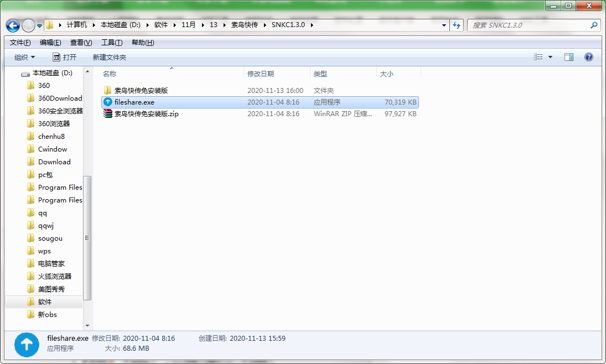Select the 索鸟快传免安装版.zip archive icon
Image resolution: width=606 pixels, height=364 pixels.
[x=108, y=113]
